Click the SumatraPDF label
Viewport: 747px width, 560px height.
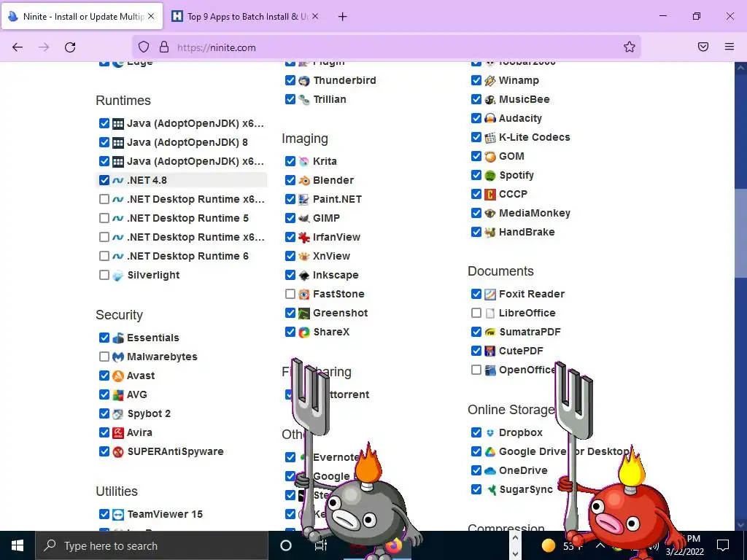point(530,332)
